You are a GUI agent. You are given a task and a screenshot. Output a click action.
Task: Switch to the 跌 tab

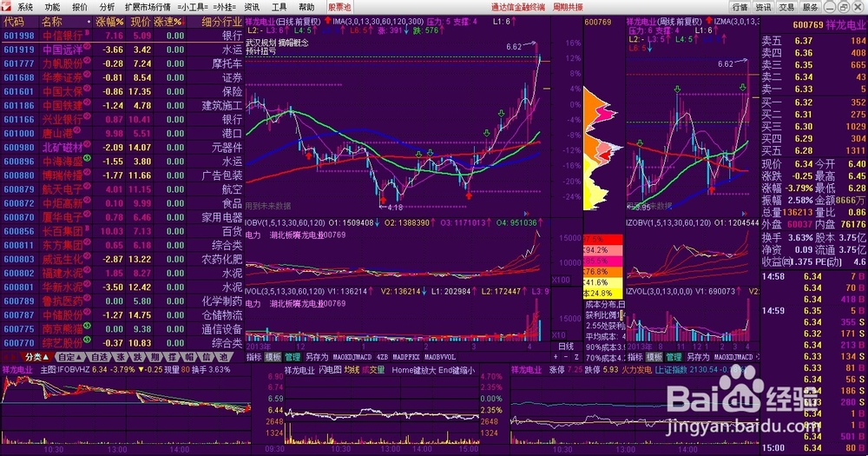[x=138, y=357]
